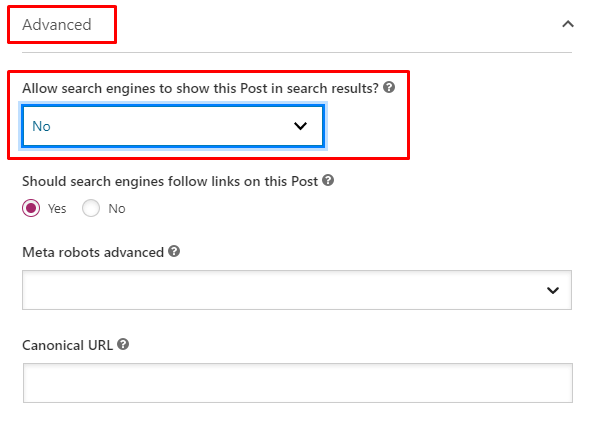Click 'Allow search engines to show this Post' label

[200, 88]
